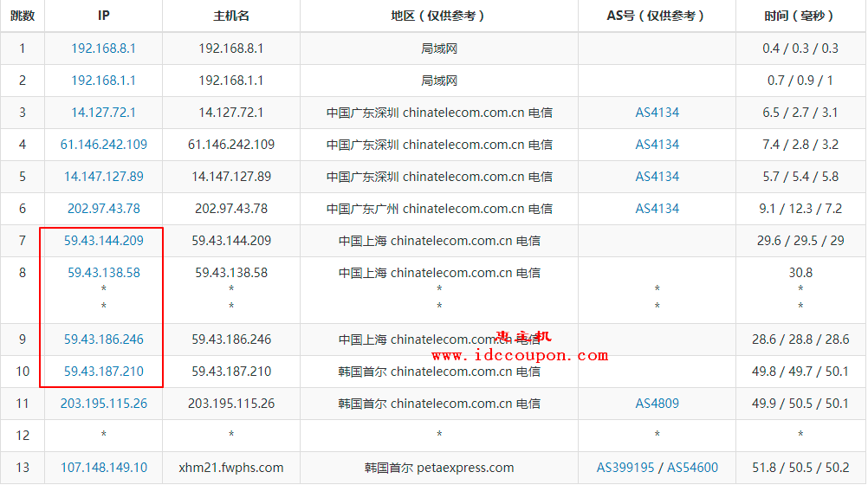
Task: Click the 时间（毫秒） column header
Action: click(x=800, y=16)
